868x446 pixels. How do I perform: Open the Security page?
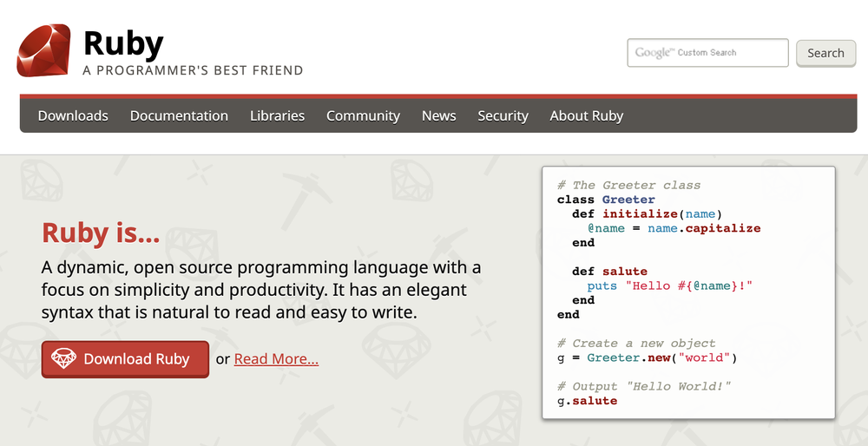point(503,115)
